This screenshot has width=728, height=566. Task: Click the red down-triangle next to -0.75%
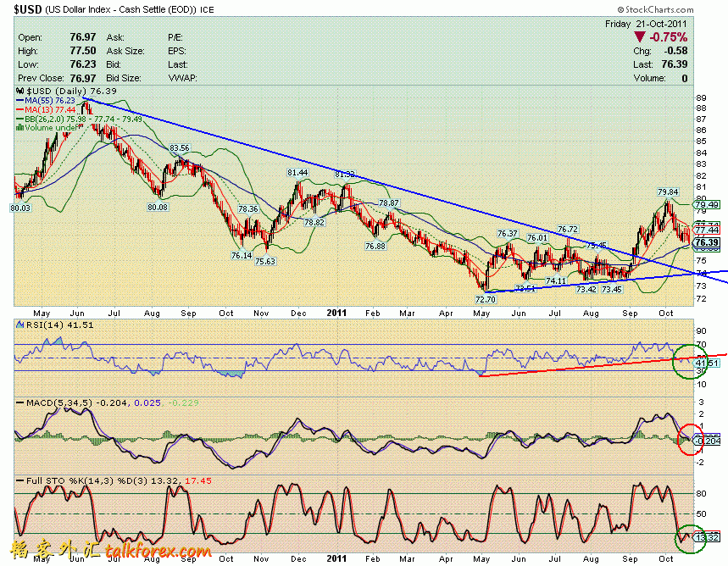(x=640, y=37)
